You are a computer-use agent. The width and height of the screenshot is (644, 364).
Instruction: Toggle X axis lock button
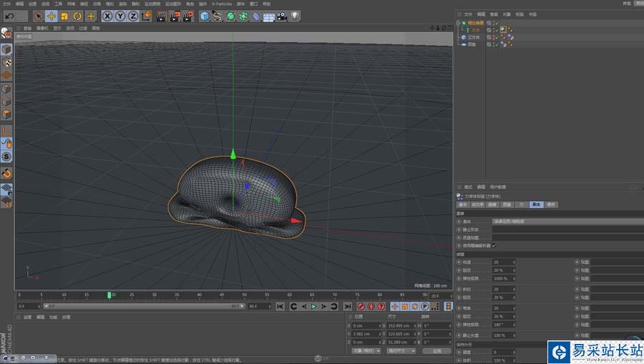107,16
